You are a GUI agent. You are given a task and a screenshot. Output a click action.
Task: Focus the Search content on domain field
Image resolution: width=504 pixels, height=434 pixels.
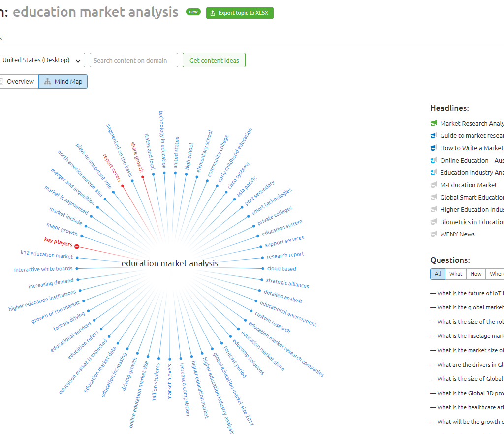coord(133,60)
